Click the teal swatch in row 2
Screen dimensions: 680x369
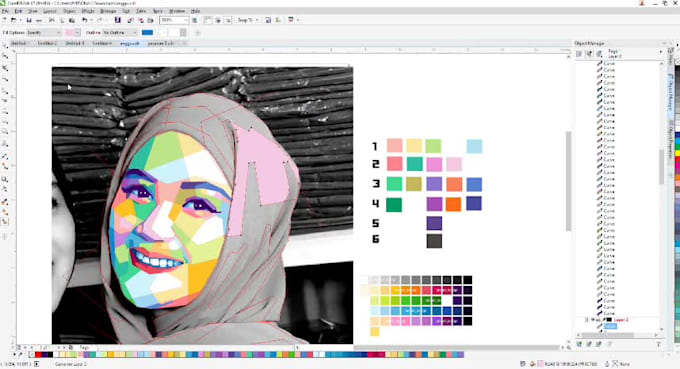(414, 164)
